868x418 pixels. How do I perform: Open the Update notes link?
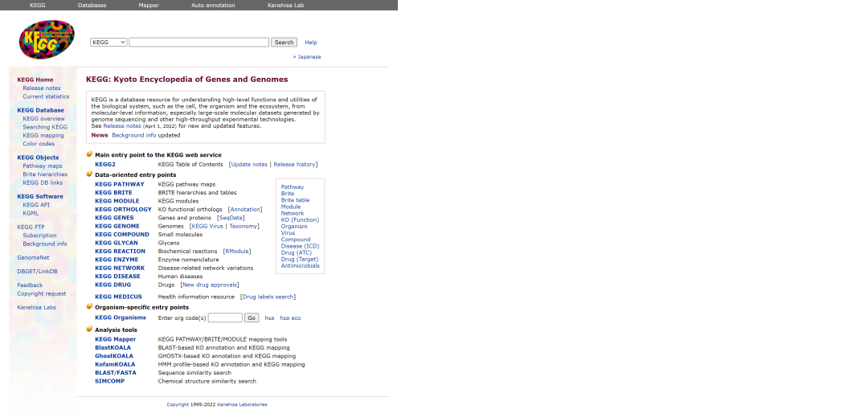(249, 165)
